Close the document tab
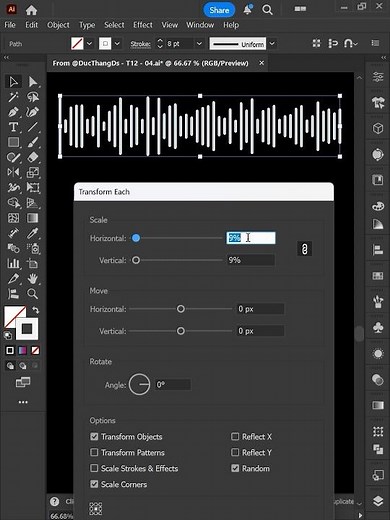 (x=262, y=63)
